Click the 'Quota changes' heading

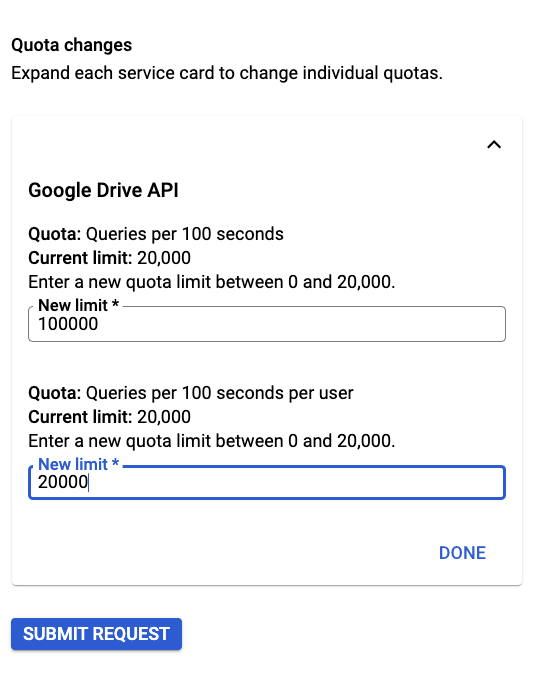click(71, 45)
